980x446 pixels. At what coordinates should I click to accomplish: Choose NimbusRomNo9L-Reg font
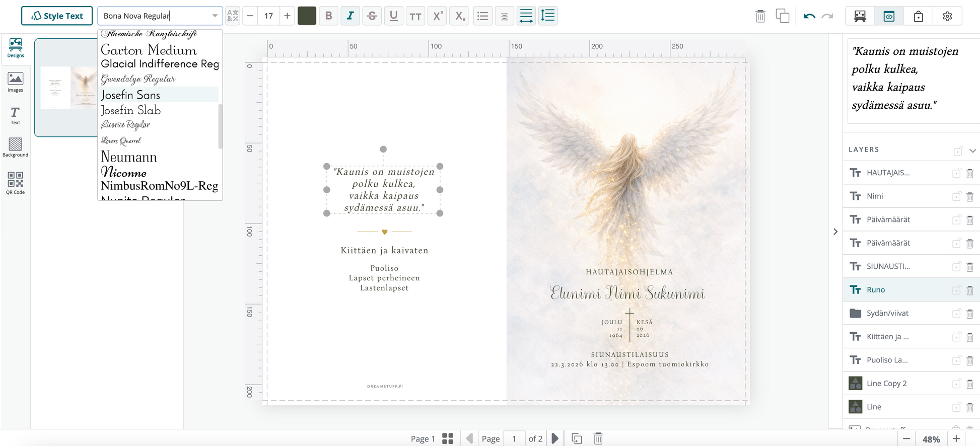pos(159,186)
